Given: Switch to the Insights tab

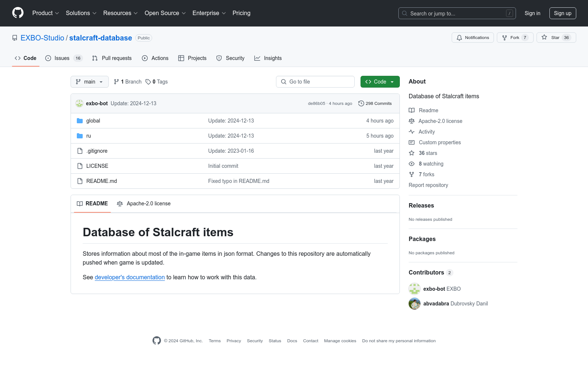Looking at the screenshot, I should 268,58.
